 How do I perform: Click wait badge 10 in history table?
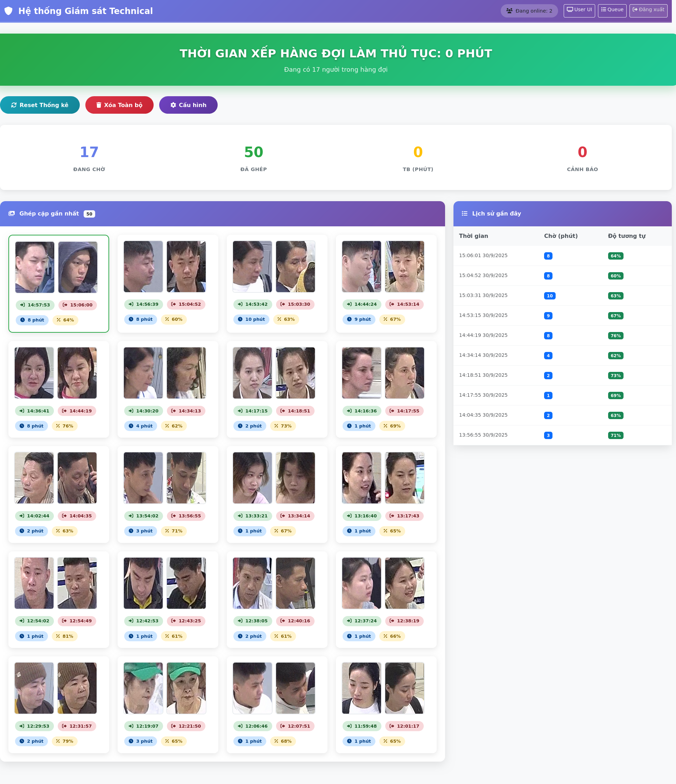pyautogui.click(x=550, y=296)
